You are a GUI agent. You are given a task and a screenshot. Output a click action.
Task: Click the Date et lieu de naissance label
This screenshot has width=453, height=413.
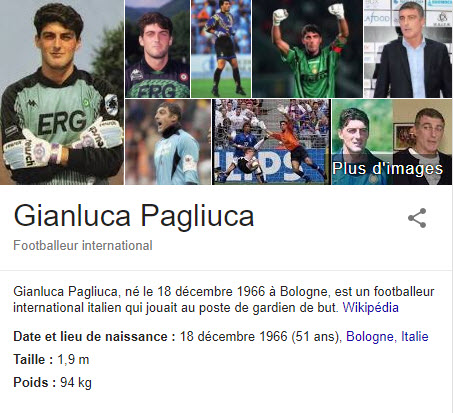pos(94,336)
